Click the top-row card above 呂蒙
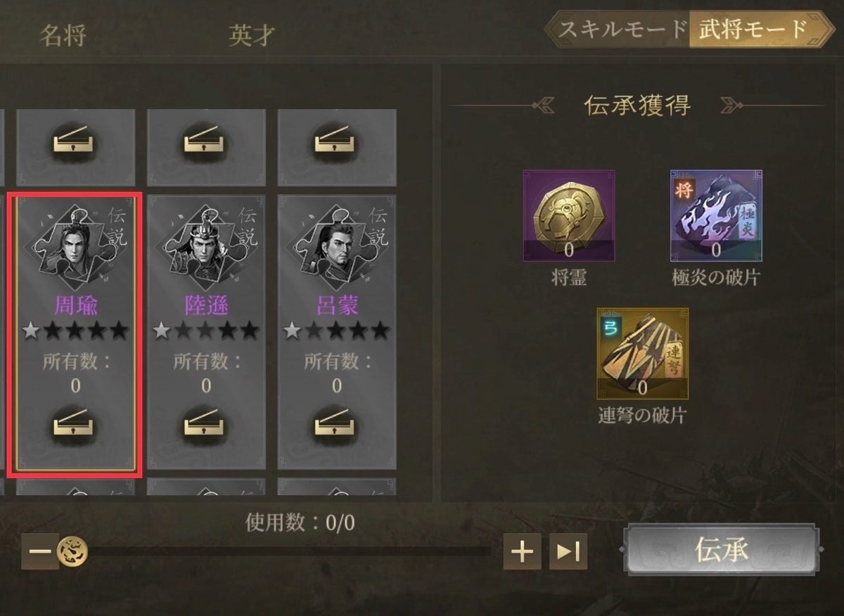Screen dimensions: 844x616 click(x=337, y=147)
